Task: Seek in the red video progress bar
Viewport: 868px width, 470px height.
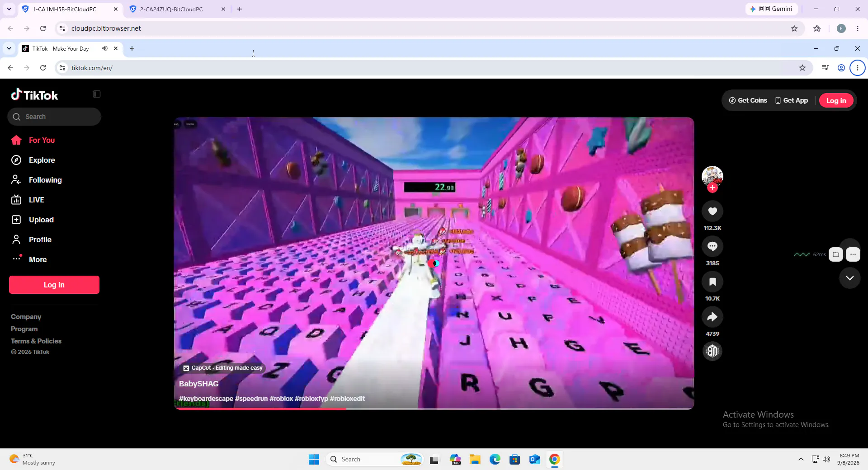Action: pos(434,409)
